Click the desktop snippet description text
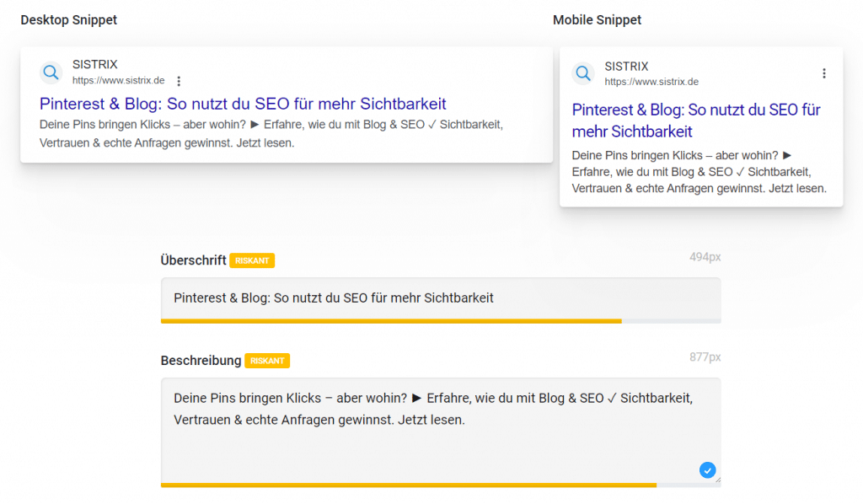 tap(271, 134)
